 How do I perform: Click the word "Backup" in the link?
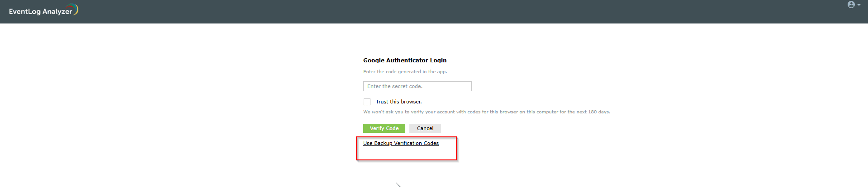pyautogui.click(x=383, y=143)
